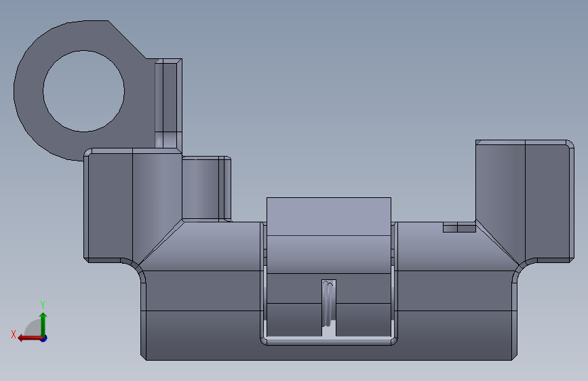Click the blue Z axis dot of the triad
The height and width of the screenshot is (381, 588).
[44, 338]
